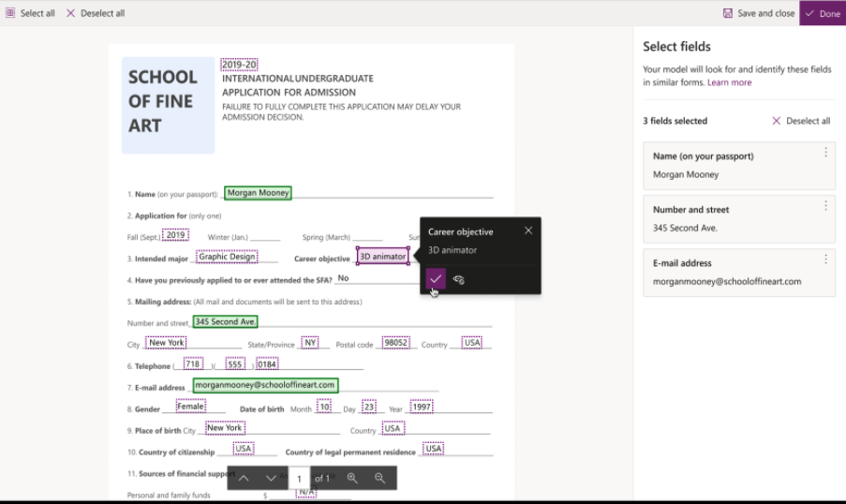Screen dimensions: 846x504
Task: Close the Career objective popup
Action: point(528,230)
